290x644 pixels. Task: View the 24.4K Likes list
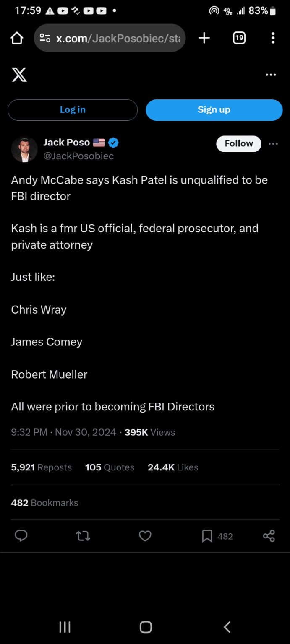point(173,467)
